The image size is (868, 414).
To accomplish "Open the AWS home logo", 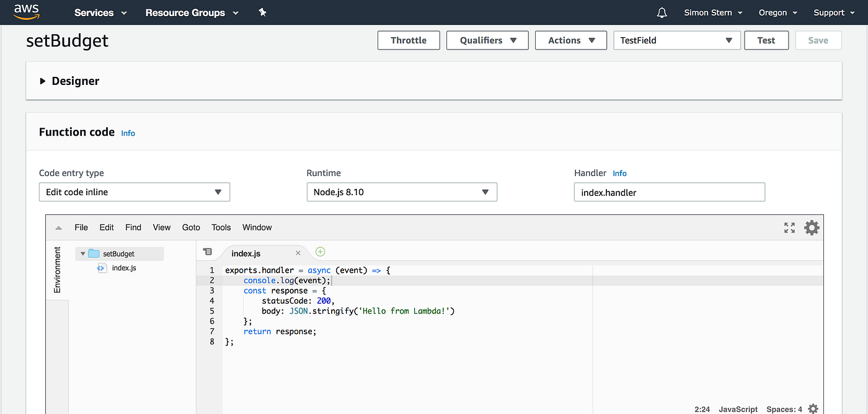I will 26,11.
